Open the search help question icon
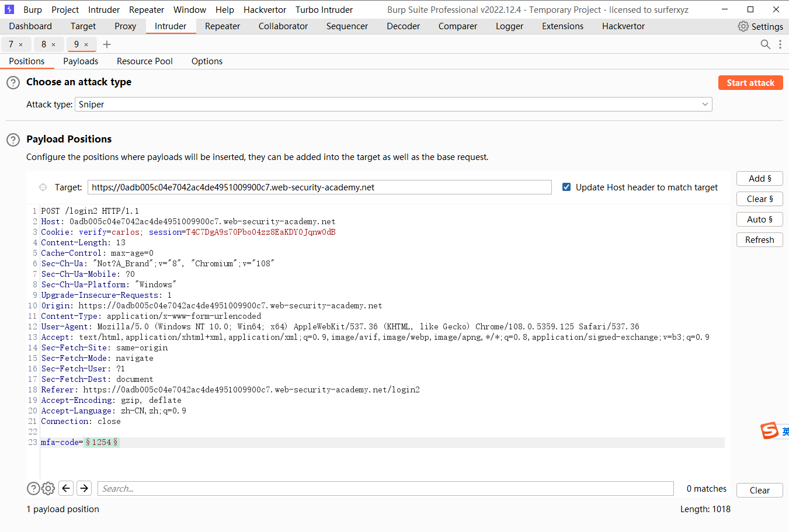The image size is (789, 532). [33, 488]
